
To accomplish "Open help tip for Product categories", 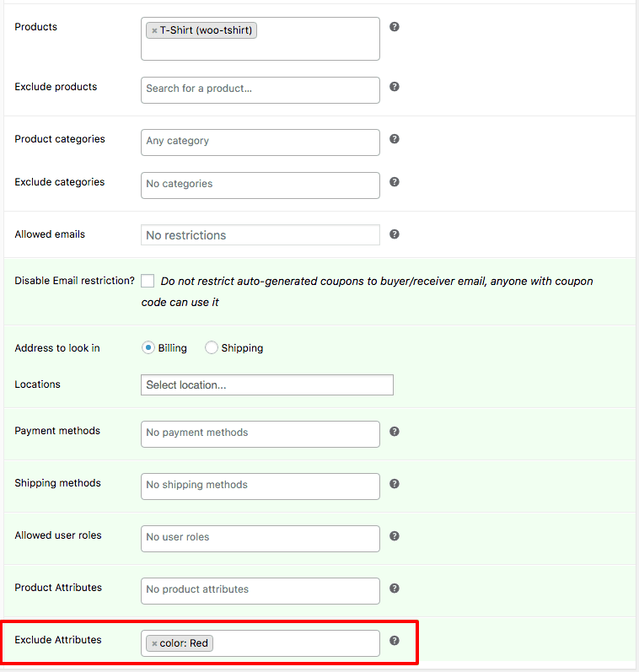I will 395,139.
